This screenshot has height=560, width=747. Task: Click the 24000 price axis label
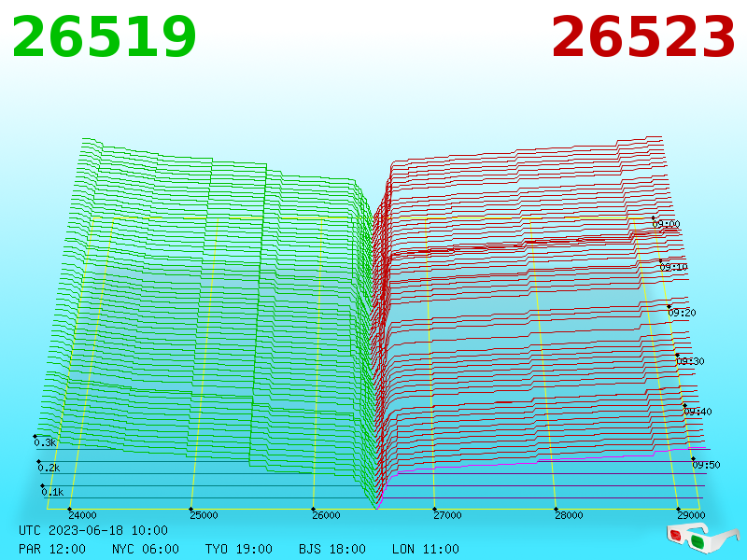point(82,515)
